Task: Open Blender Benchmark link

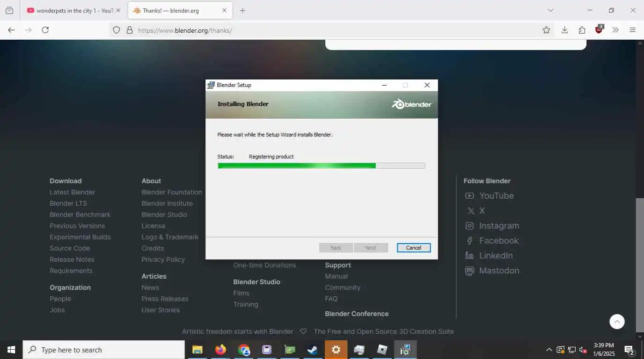Action: click(80, 215)
